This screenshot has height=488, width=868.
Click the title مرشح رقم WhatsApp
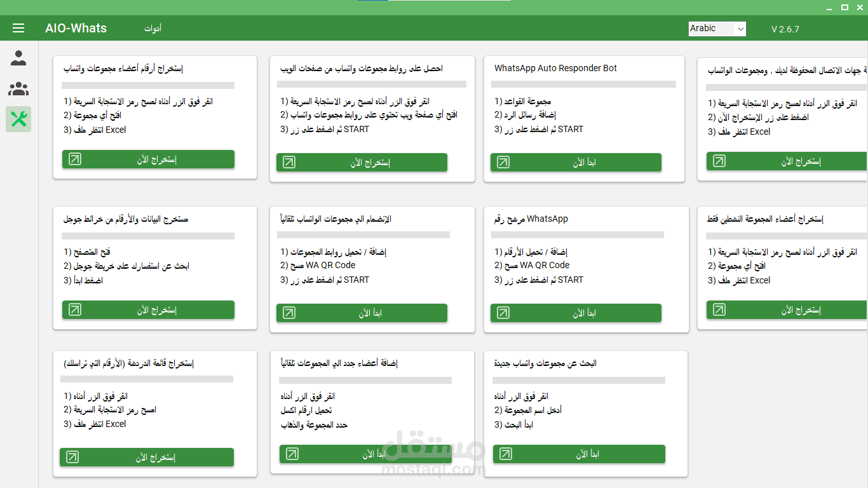click(x=531, y=219)
